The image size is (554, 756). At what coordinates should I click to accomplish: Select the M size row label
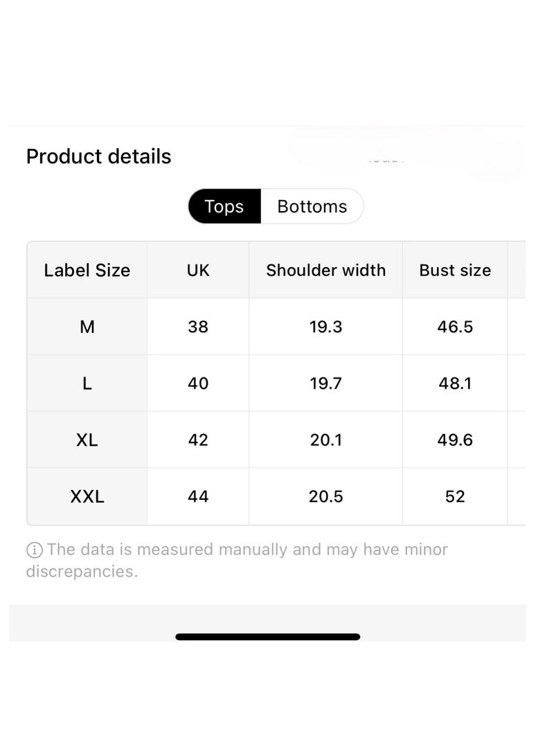[87, 327]
